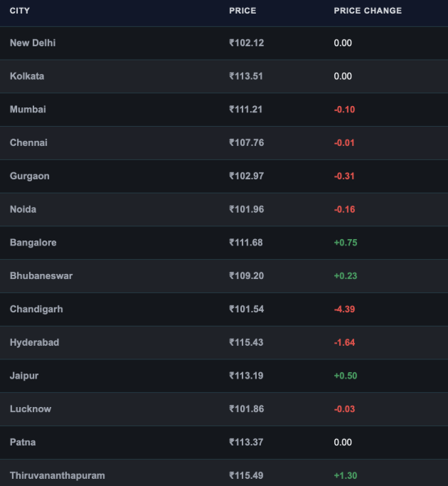Click the CITY column header
The image size is (448, 486).
click(19, 11)
